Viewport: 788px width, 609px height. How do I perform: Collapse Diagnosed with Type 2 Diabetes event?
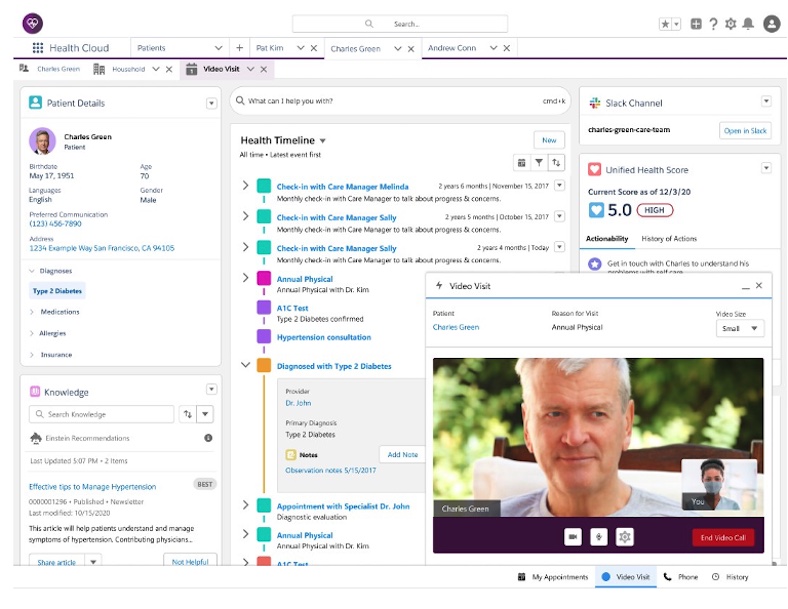(245, 366)
